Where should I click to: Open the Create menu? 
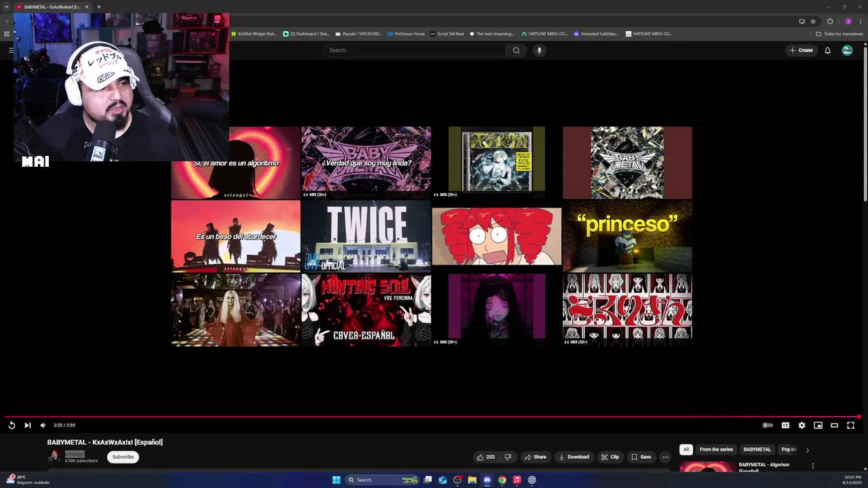(x=801, y=50)
